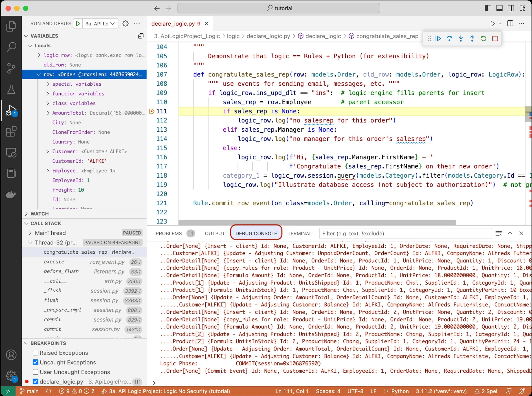Click the main branch status item

[x=29, y=391]
